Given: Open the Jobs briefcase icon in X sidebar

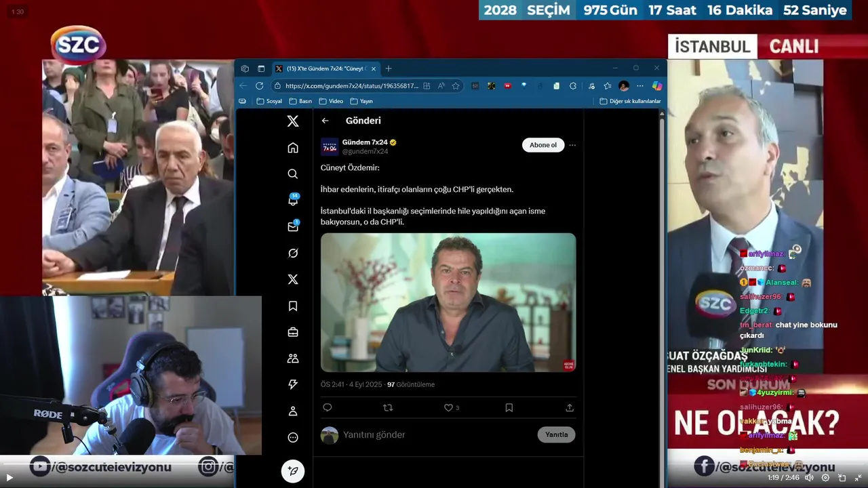Looking at the screenshot, I should pos(293,332).
